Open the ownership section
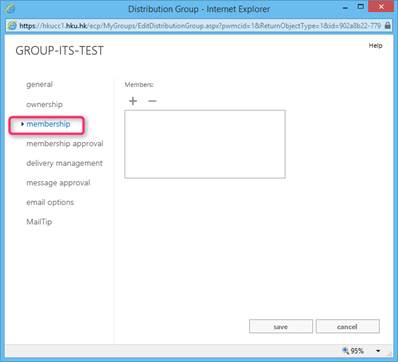 pyautogui.click(x=44, y=104)
